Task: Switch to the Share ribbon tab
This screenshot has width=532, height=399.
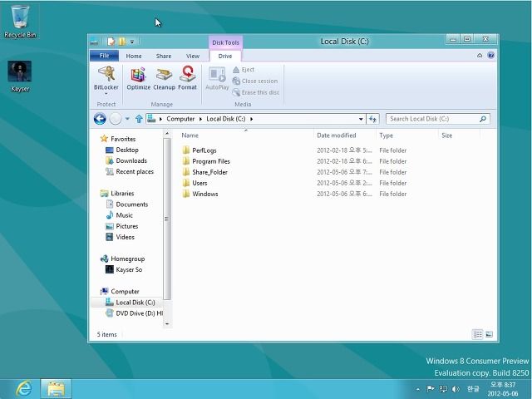Action: pos(164,56)
